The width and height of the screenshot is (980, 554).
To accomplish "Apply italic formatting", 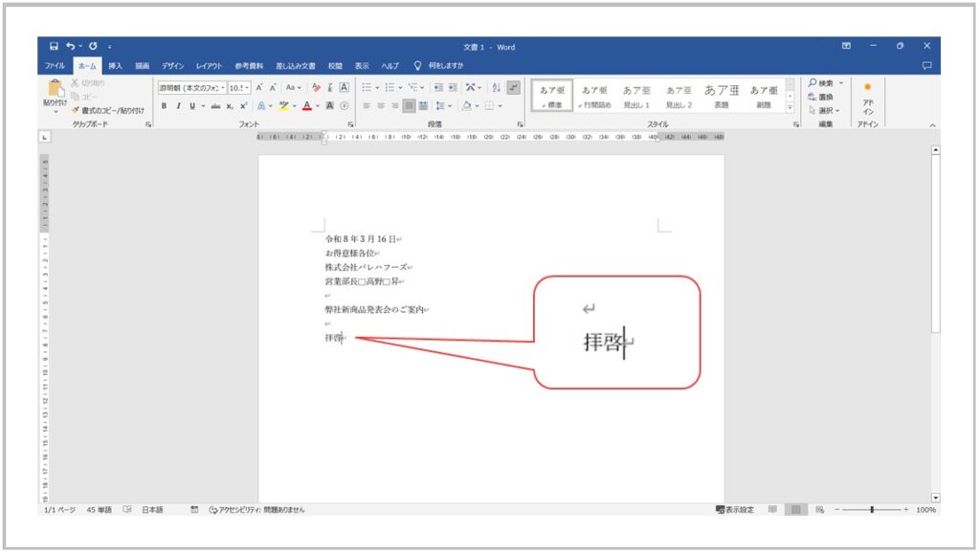I will (178, 104).
